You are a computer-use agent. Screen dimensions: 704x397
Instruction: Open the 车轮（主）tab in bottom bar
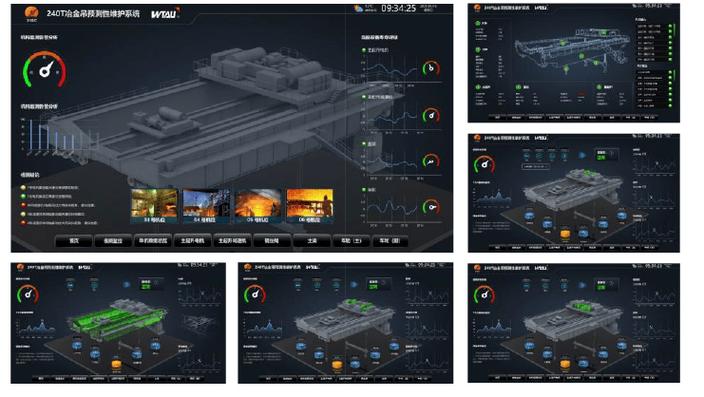point(351,241)
